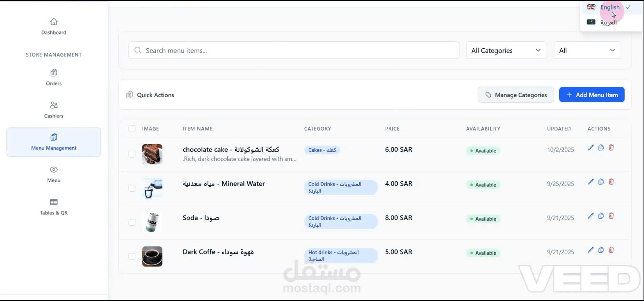Viewport: 644px width, 301px height.
Task: Click the pencil icon for Soda
Action: (x=591, y=216)
